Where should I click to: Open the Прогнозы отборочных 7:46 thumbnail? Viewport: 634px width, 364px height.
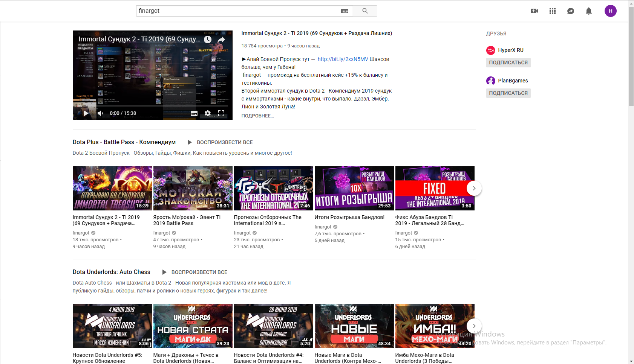click(x=274, y=188)
